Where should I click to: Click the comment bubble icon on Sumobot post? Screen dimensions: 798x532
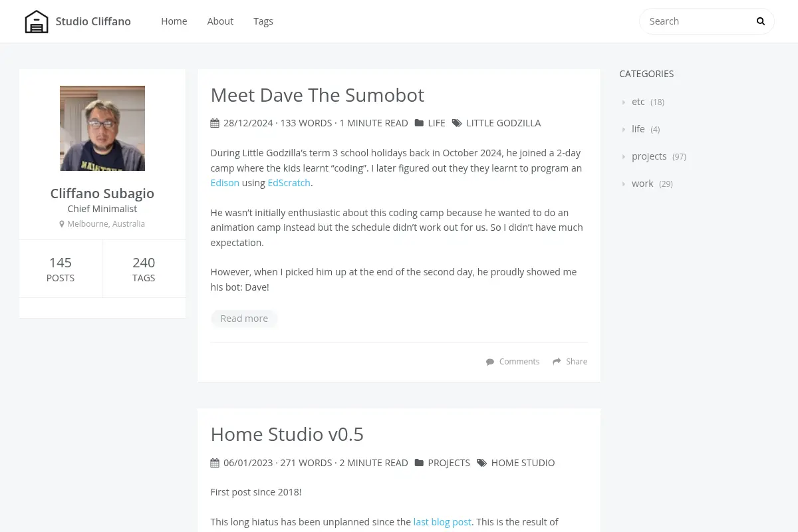(490, 362)
